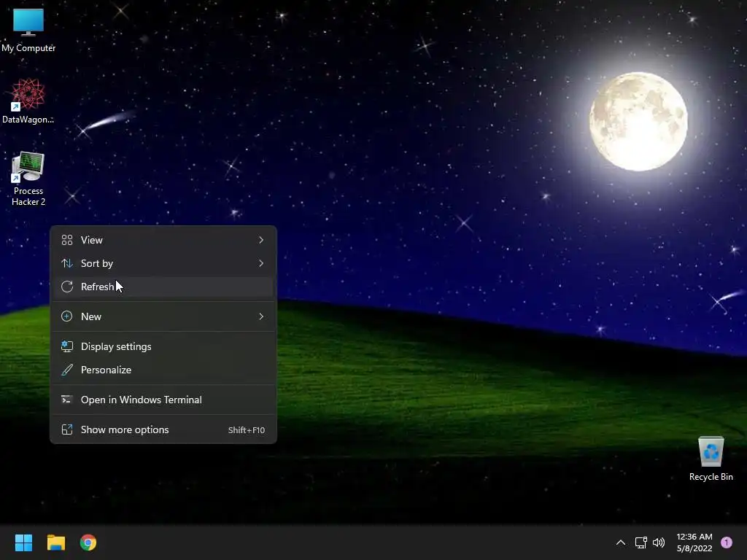Image resolution: width=747 pixels, height=560 pixels.
Task: Open the Windows Start menu
Action: tap(23, 542)
